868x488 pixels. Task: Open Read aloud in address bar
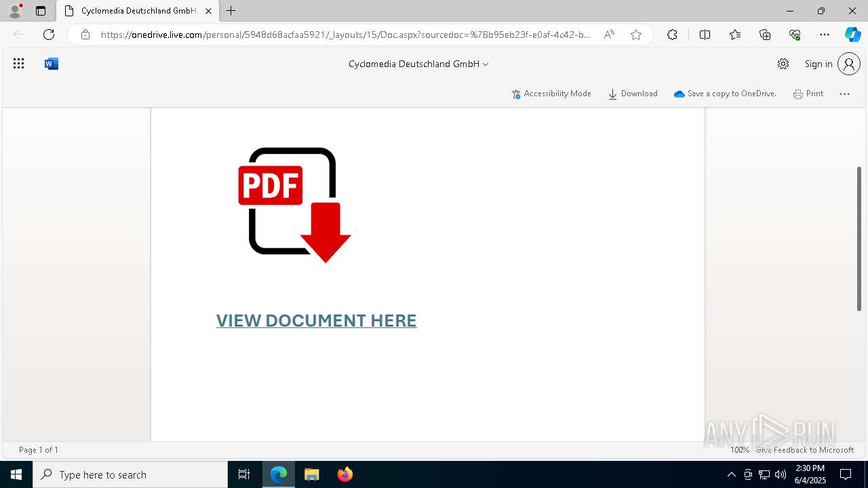click(x=609, y=35)
